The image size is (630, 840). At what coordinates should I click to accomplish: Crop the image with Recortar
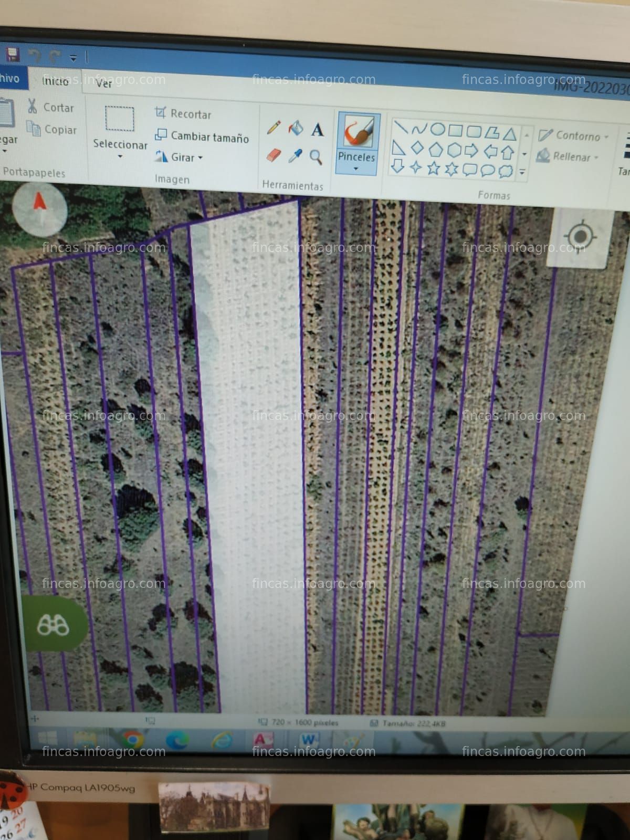(x=183, y=113)
